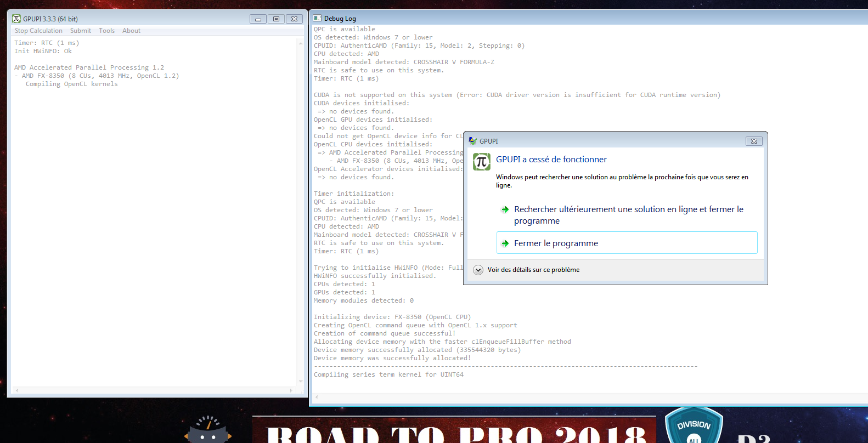Maximize the GPUPI 3.3.3 window
Screen dimensions: 868x443
pyautogui.click(x=276, y=19)
